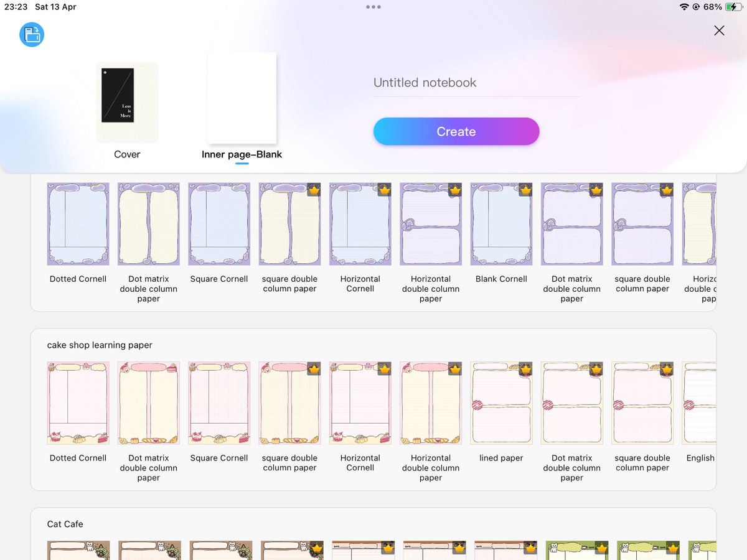Pick the cake shop Dotted Cornell template

(78, 403)
